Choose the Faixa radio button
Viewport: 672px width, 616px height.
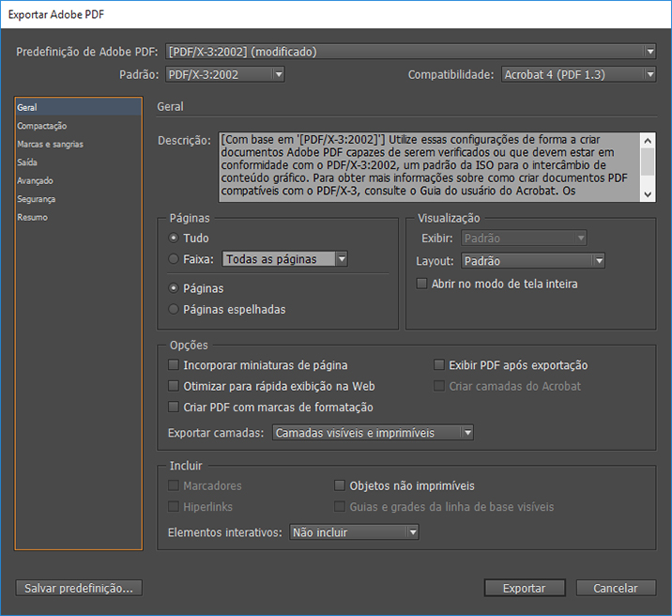pyautogui.click(x=174, y=259)
